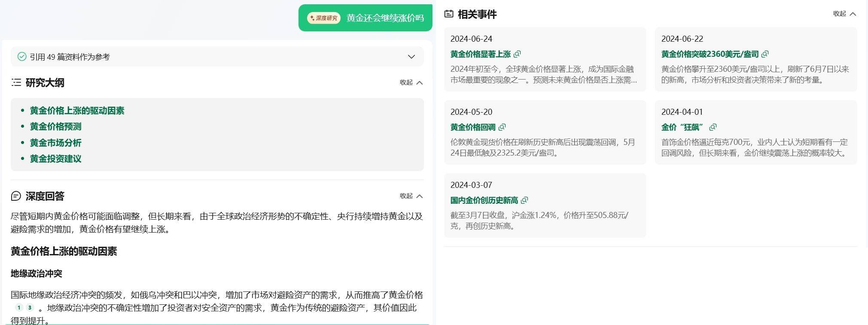Select the date 2024-04-01
This screenshot has height=325, width=868.
click(682, 112)
